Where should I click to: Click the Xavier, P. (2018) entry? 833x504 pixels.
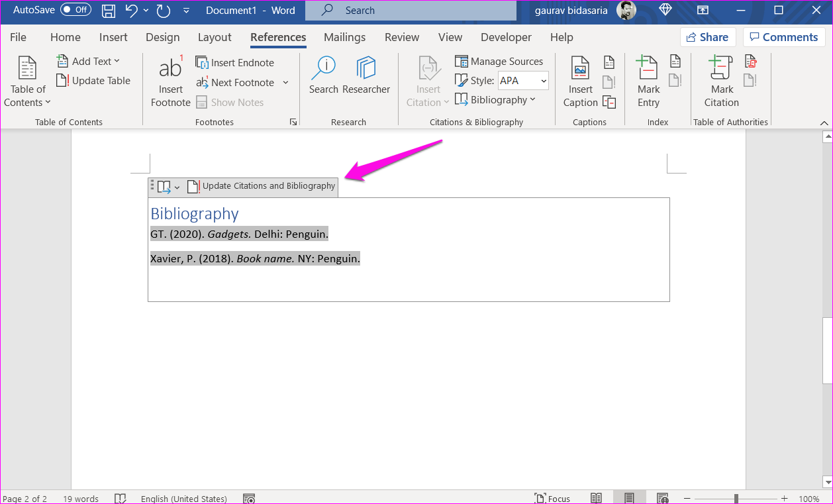point(255,258)
